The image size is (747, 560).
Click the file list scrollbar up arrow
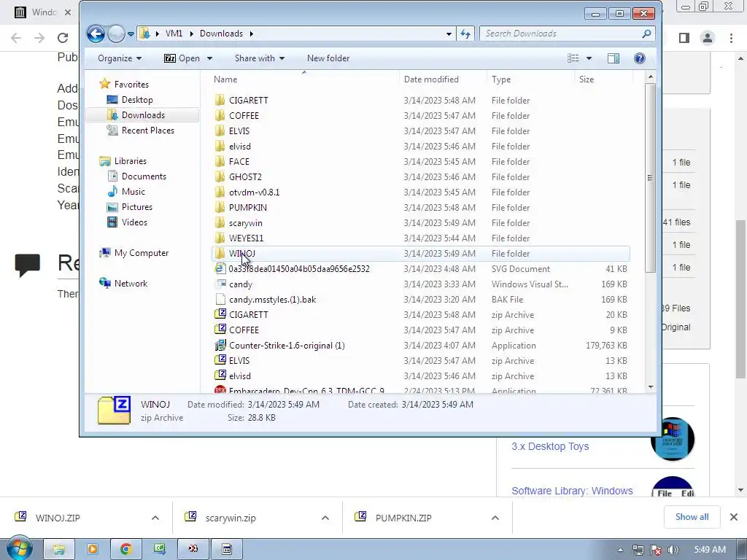[x=650, y=77]
